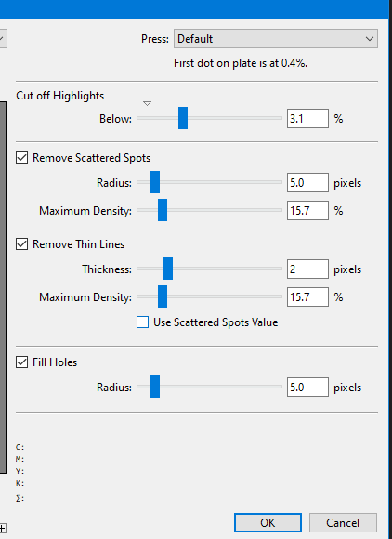Click the Thin Lines Thickness slider handle
Screen dimensions: 392x539
168,269
